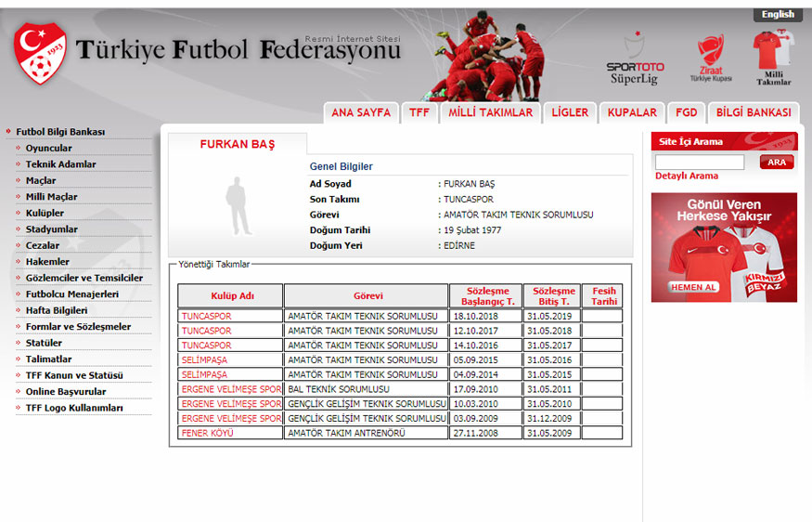Screen dimensions: 812x522
Task: Open the TFF navigation tab
Action: 419,112
